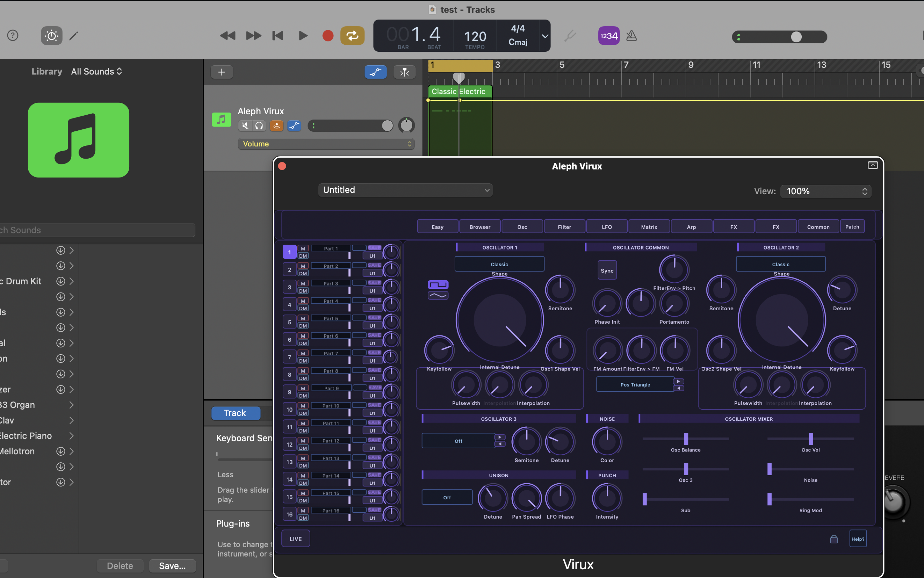924x578 pixels.
Task: Toggle the oscillator Sync button
Action: 607,271
